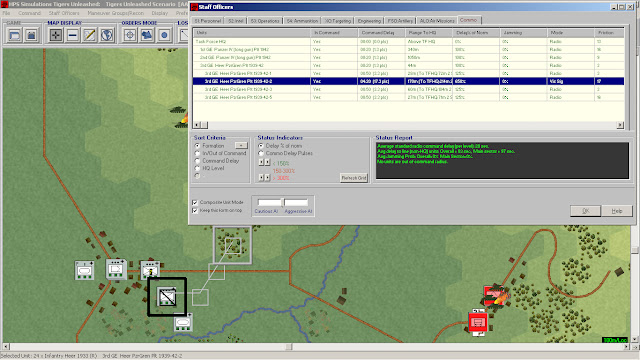Activate the crosshair targeting orders mode
The height and width of the screenshot is (360, 640).
click(130, 35)
